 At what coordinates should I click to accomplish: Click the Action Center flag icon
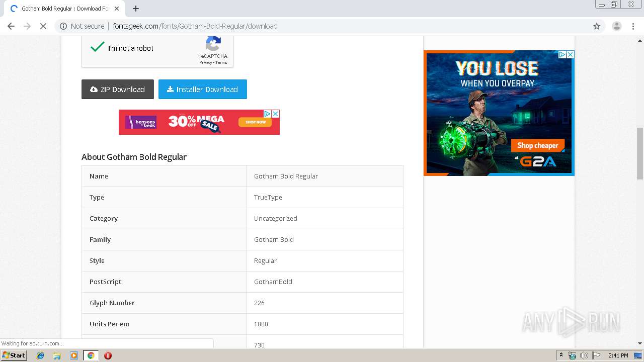(x=596, y=355)
